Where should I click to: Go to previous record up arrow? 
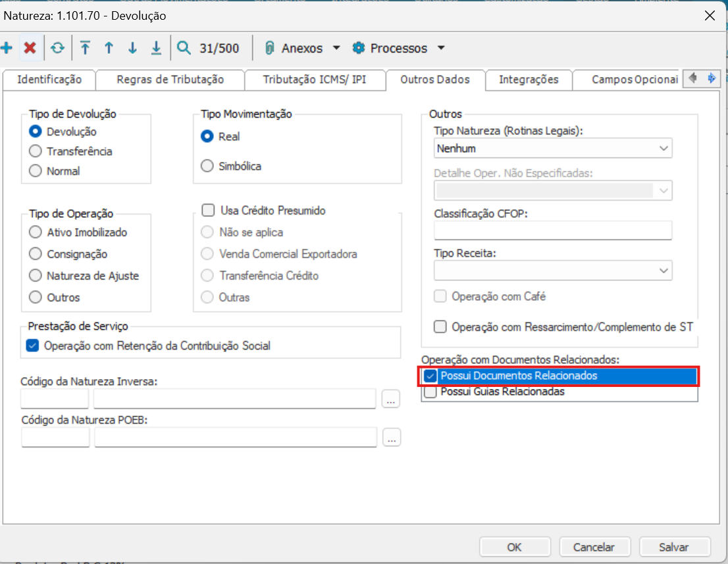point(109,48)
